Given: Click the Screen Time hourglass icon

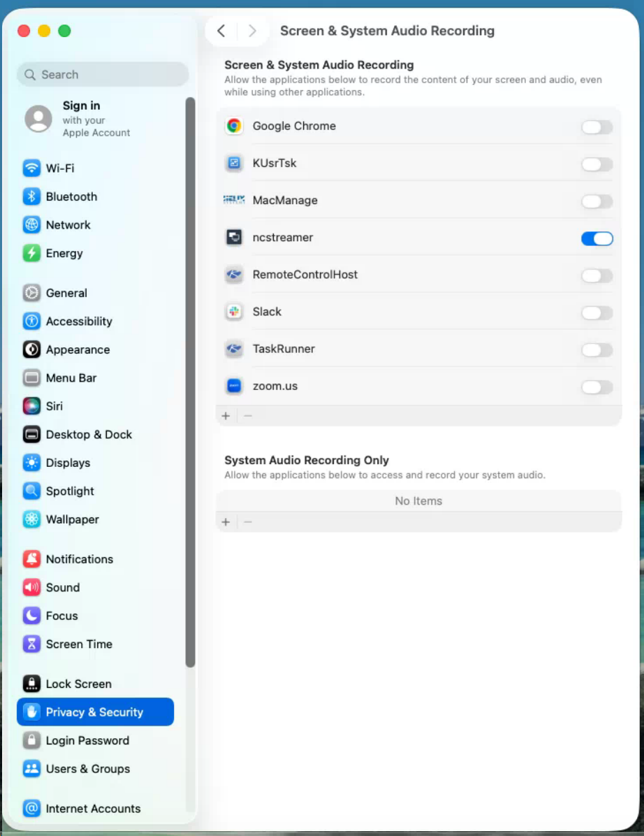Looking at the screenshot, I should tap(31, 644).
